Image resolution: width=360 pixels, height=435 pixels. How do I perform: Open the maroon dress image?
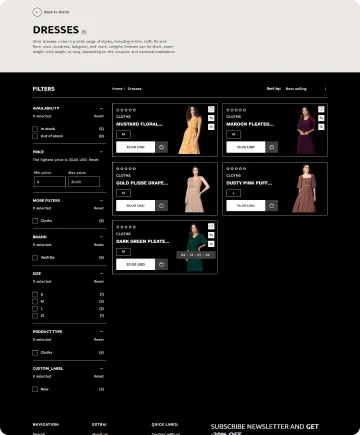coord(306,130)
